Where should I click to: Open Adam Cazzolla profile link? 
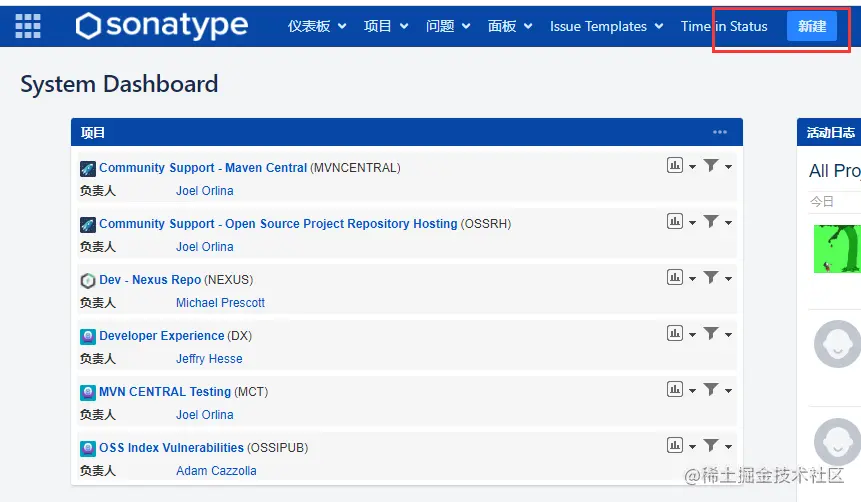point(216,471)
